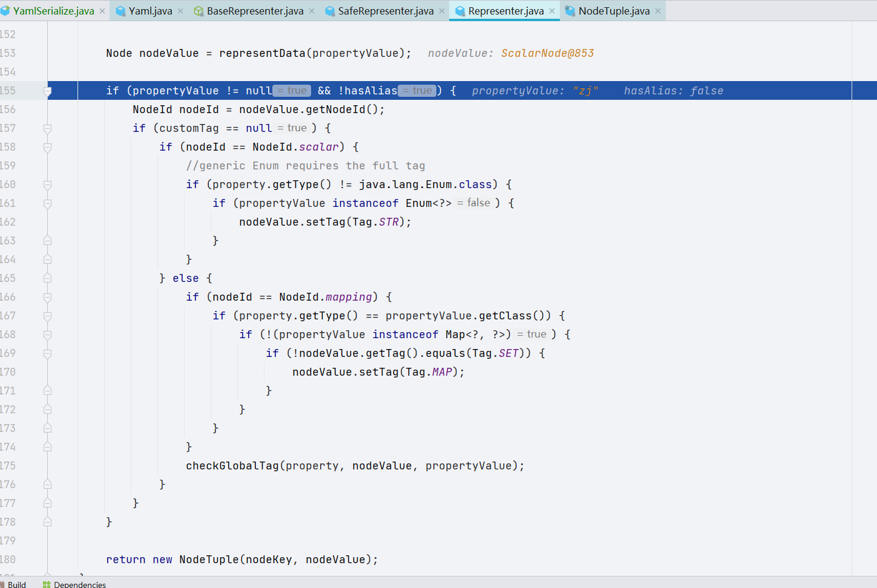
Task: Close the YamlSerialize.java tab
Action: 102,11
